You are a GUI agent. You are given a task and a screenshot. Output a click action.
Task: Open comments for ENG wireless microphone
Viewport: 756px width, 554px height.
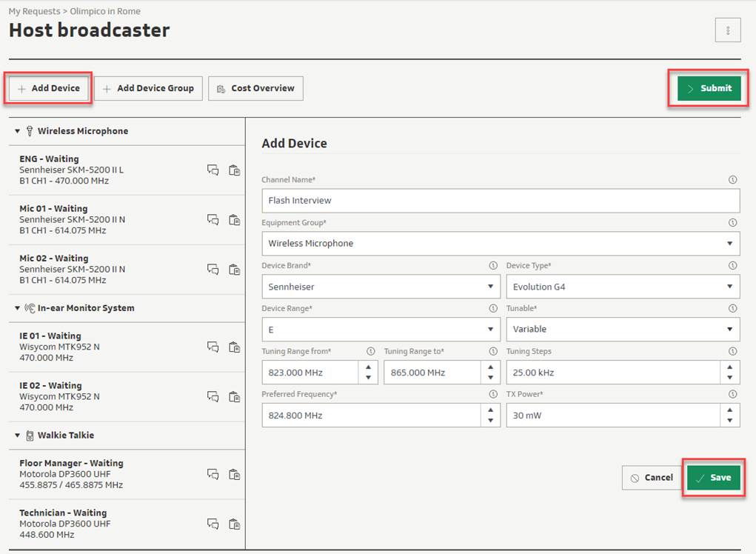point(213,170)
